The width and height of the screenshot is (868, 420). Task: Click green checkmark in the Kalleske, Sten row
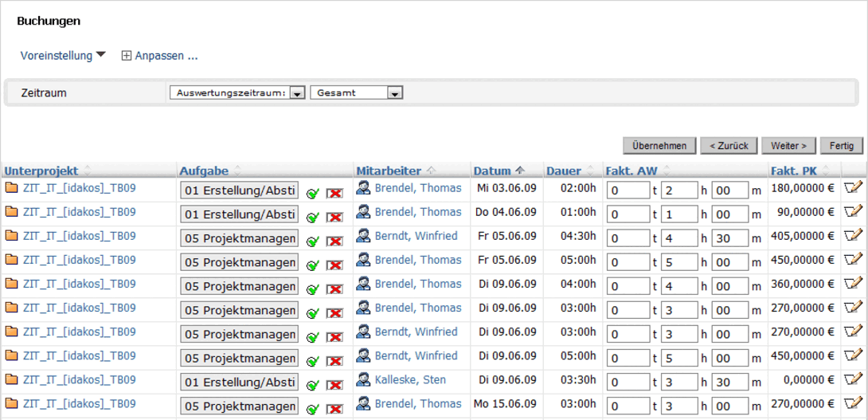click(313, 385)
